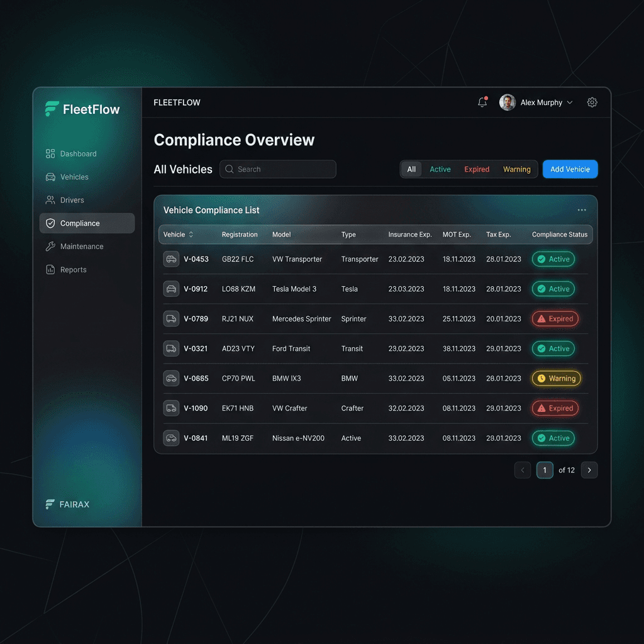Click Alex Murphy's avatar photo

[508, 103]
